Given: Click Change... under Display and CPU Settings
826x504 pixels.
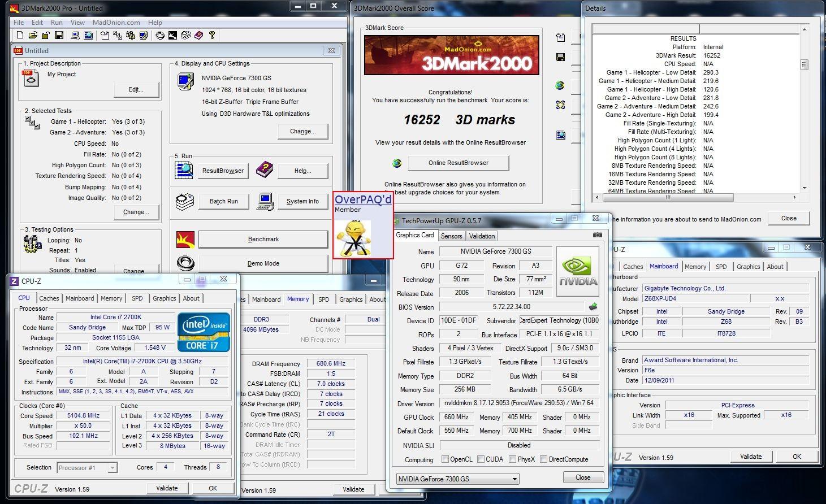Looking at the screenshot, I should pos(302,131).
